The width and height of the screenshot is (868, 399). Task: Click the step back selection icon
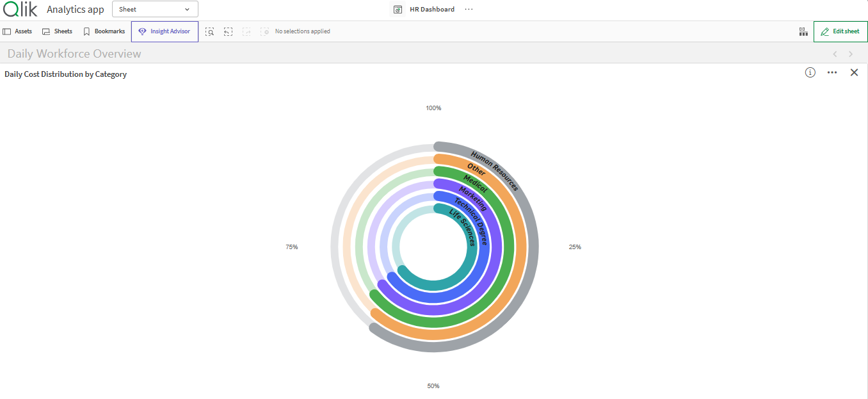(228, 31)
